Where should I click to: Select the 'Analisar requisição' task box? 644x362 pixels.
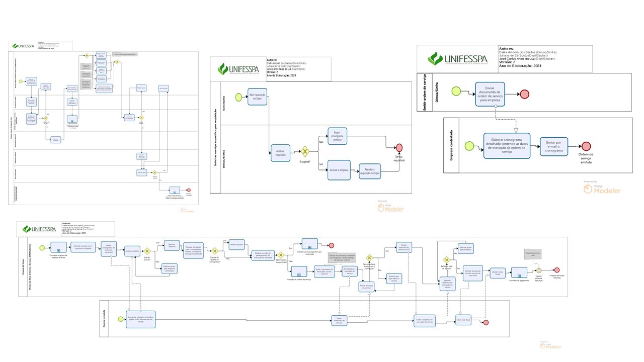click(x=280, y=152)
